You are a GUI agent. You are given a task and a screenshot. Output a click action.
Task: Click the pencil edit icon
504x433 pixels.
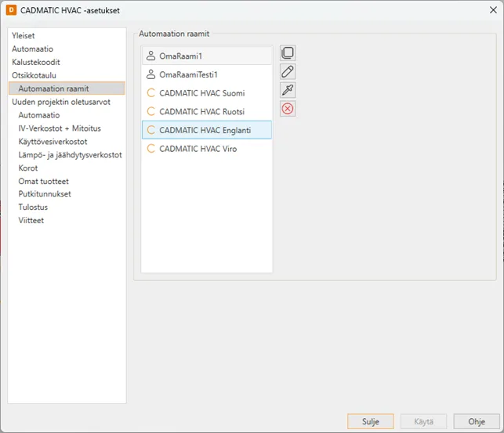[x=288, y=72]
